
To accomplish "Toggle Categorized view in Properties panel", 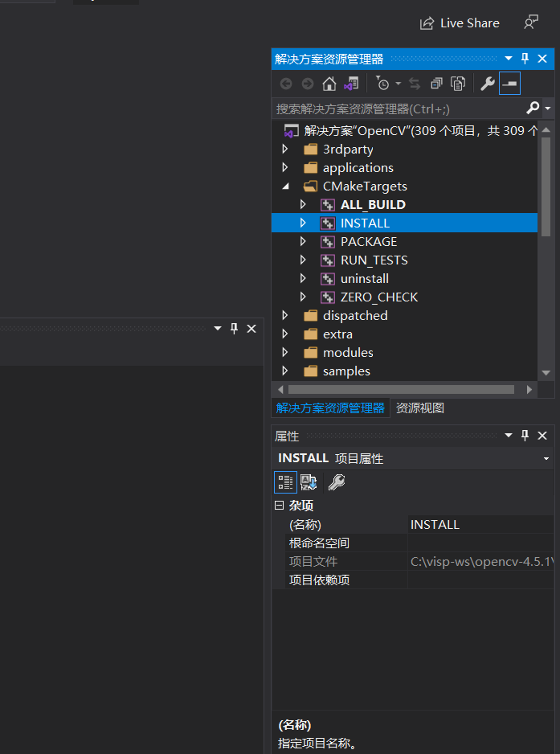I will tap(285, 481).
